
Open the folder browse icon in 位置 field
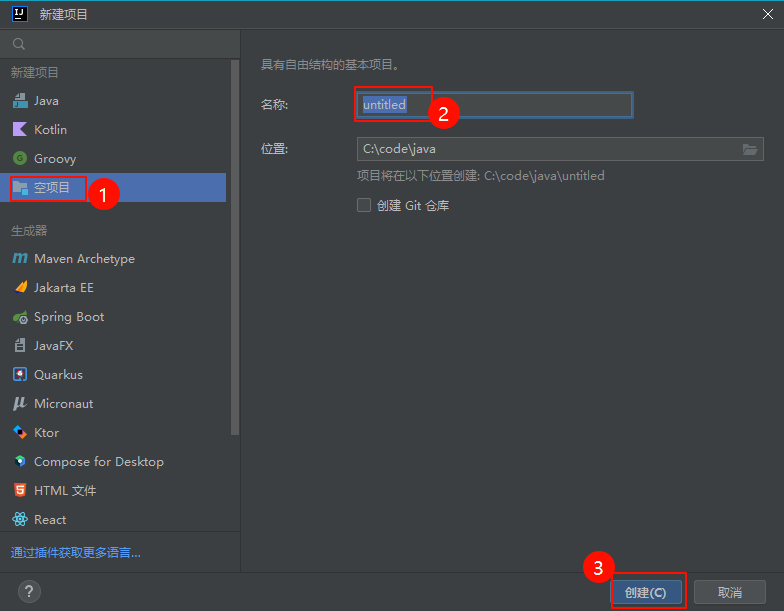click(750, 149)
